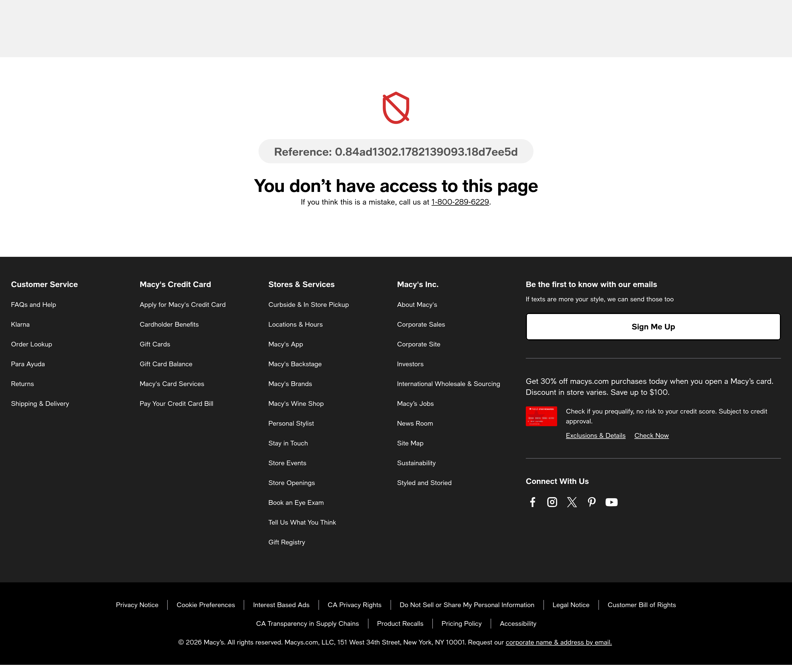Image resolution: width=792 pixels, height=672 pixels.
Task: Open Product Recalls
Action: click(x=400, y=623)
